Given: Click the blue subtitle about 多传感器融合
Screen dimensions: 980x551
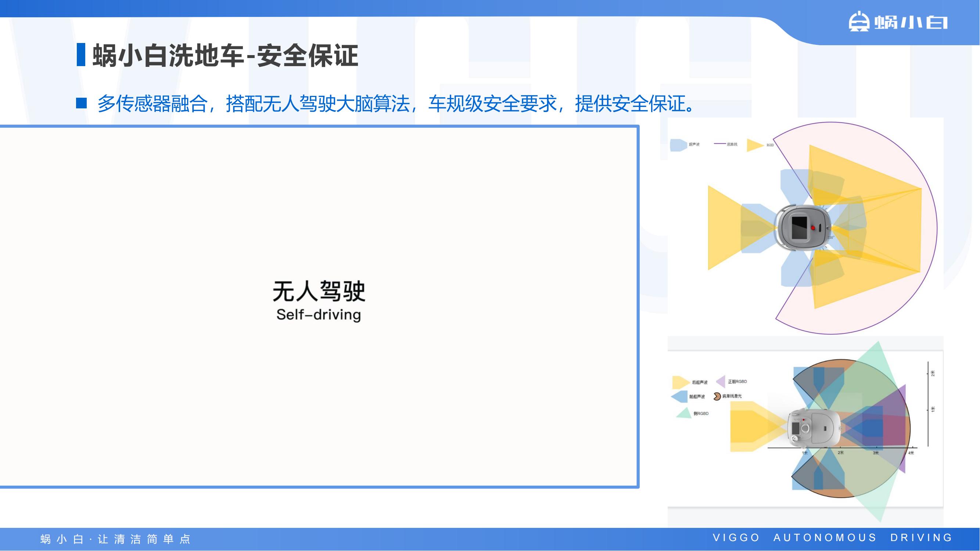Looking at the screenshot, I should pos(396,104).
